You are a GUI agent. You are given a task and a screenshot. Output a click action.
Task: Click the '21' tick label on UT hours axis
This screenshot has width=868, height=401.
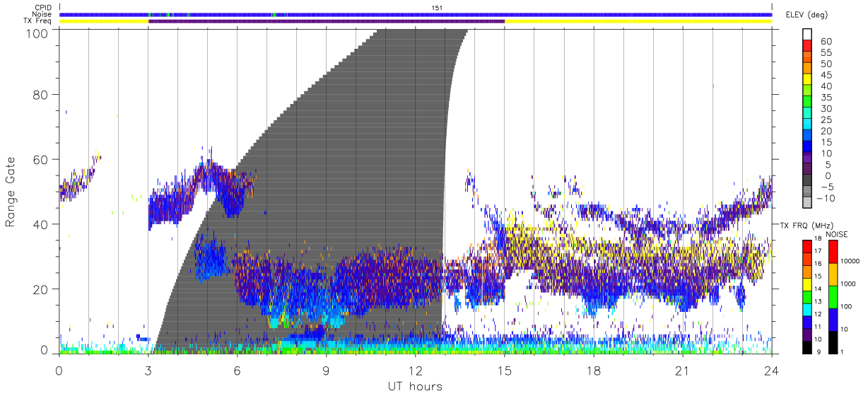(682, 371)
